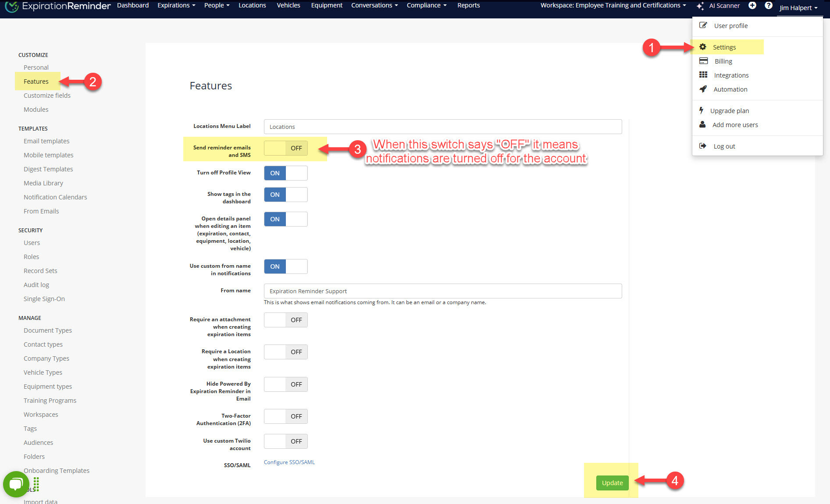Click the Upgrade plan lightning icon

(x=702, y=110)
